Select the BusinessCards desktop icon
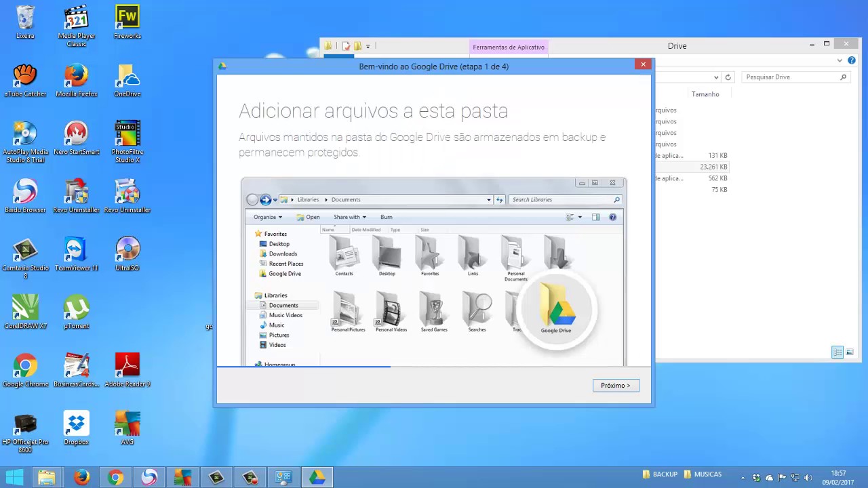The image size is (868, 488). click(76, 371)
